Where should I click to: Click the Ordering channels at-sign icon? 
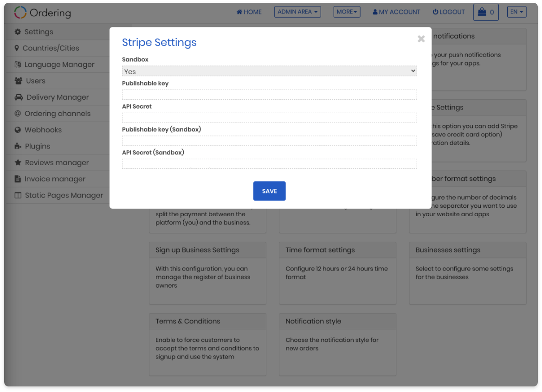(18, 113)
